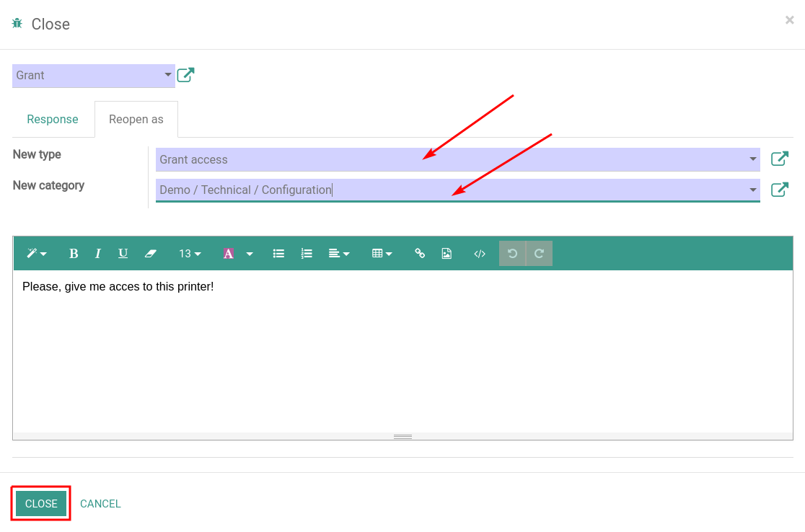Click the New category label
The image size is (805, 532).
tap(49, 185)
